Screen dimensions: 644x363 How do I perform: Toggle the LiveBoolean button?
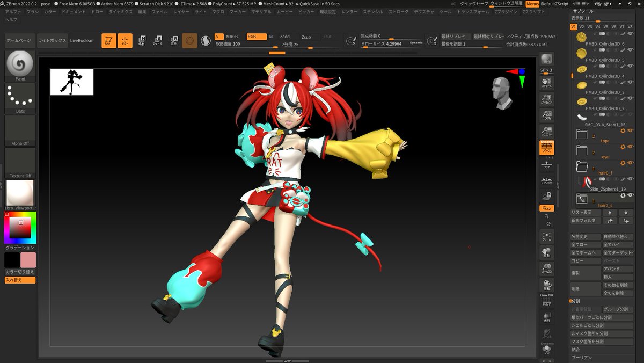coord(82,41)
